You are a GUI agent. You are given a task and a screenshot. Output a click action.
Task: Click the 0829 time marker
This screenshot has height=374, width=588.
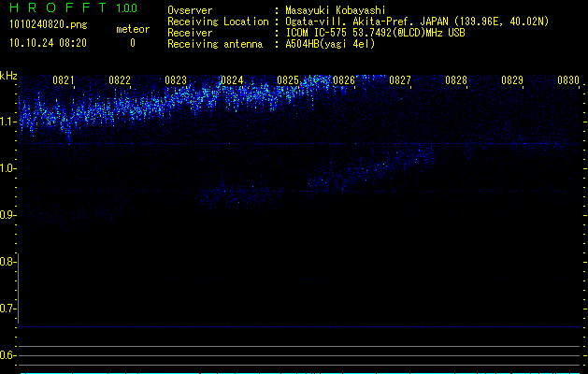[x=512, y=80]
